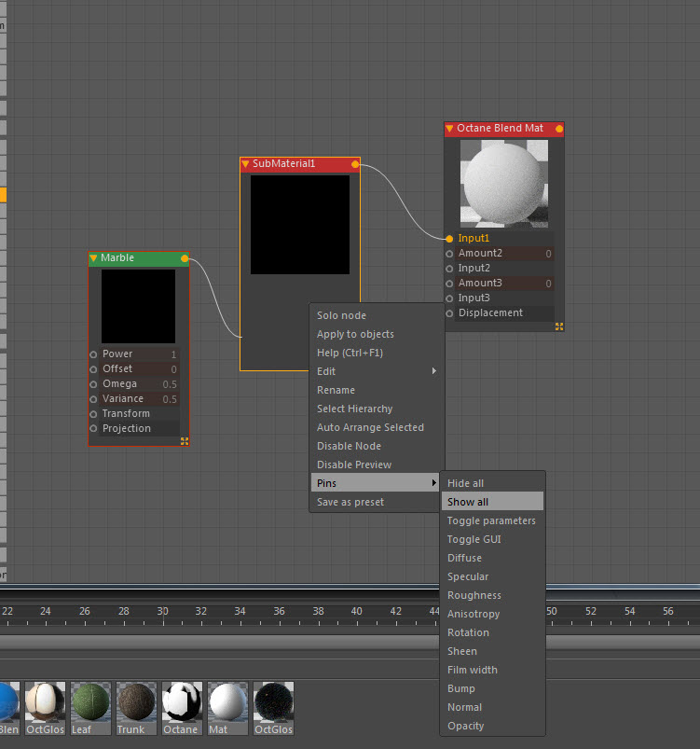Image resolution: width=700 pixels, height=749 pixels.
Task: Collapse the Octane Blend Mat node triangle
Action: point(449,129)
